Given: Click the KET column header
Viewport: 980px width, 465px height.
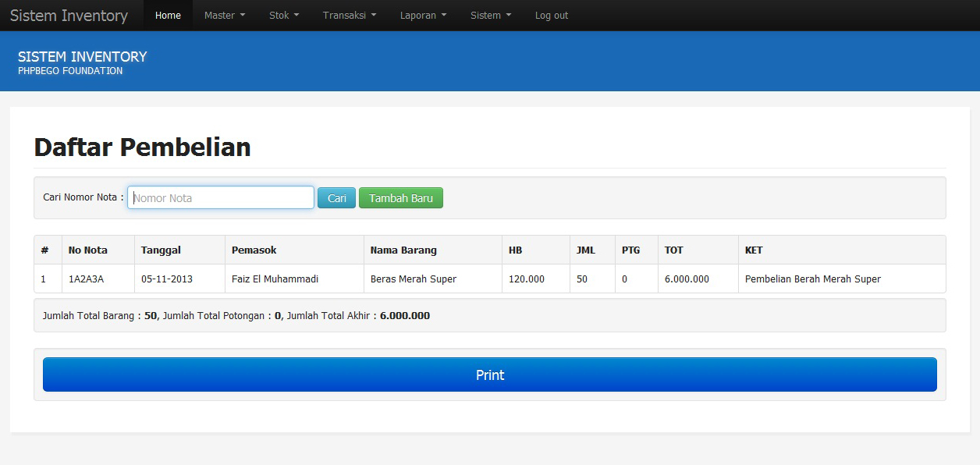Looking at the screenshot, I should (754, 250).
